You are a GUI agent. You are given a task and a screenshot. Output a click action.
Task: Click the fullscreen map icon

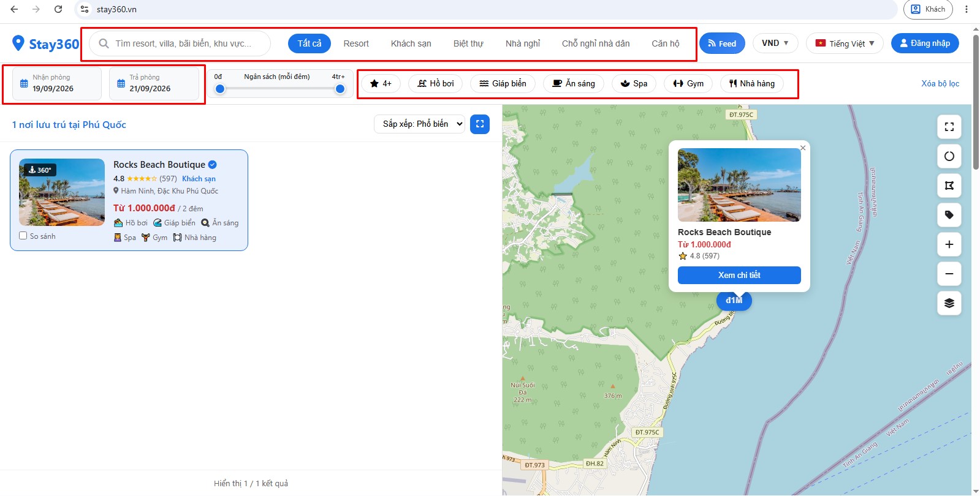(x=949, y=127)
